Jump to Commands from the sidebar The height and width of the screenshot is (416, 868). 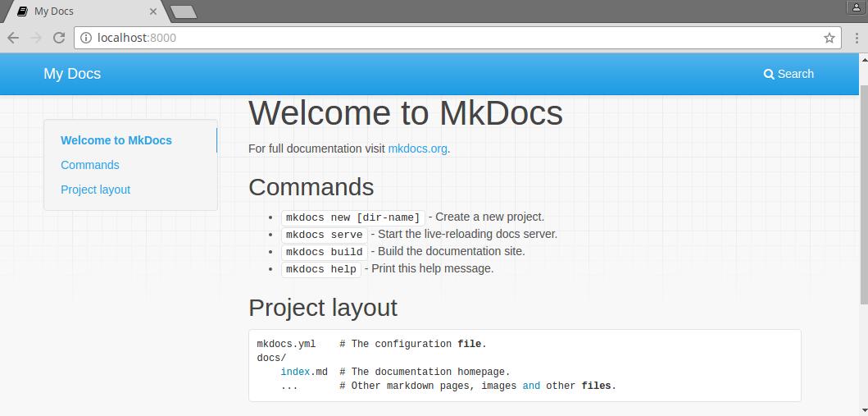click(90, 165)
